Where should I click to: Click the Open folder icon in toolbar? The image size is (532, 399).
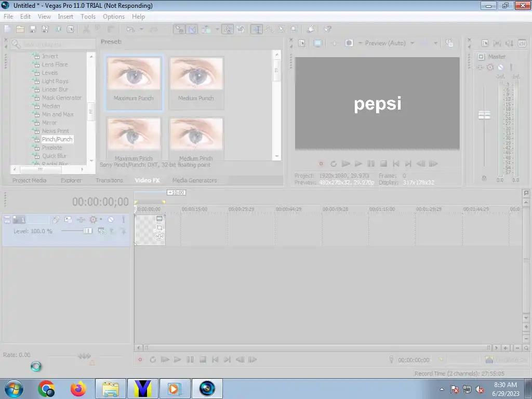(x=20, y=29)
